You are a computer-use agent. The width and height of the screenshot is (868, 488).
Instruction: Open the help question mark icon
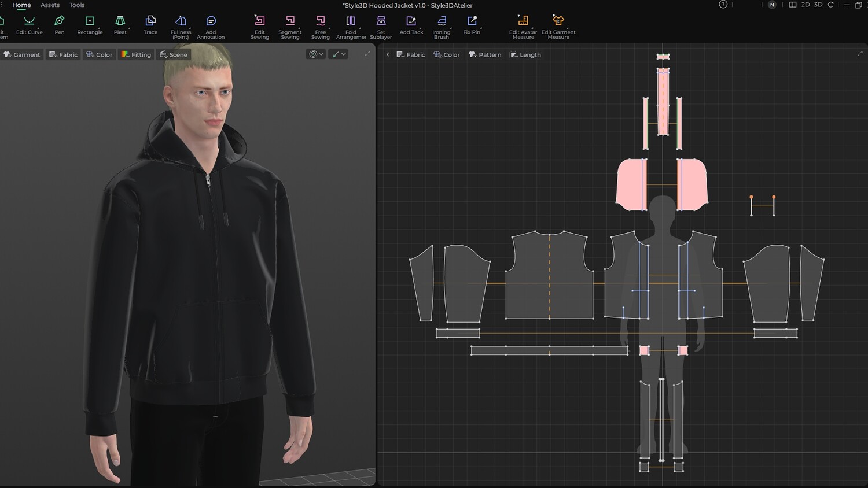pos(723,5)
